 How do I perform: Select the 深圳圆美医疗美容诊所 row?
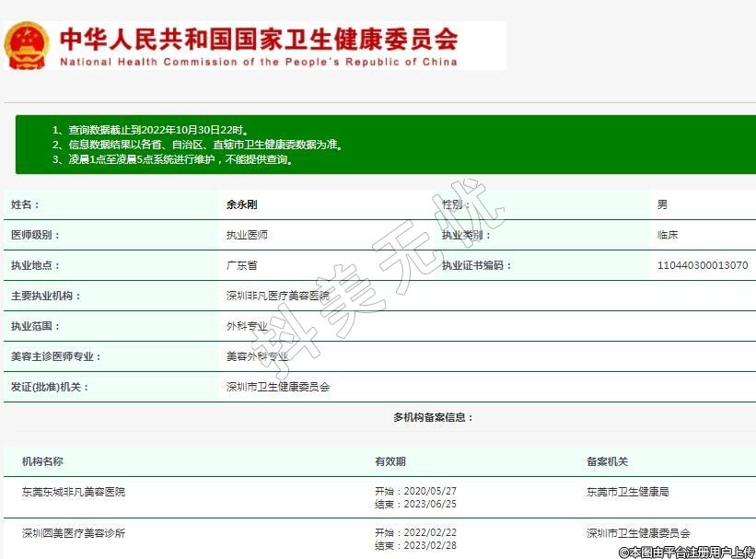[x=74, y=533]
